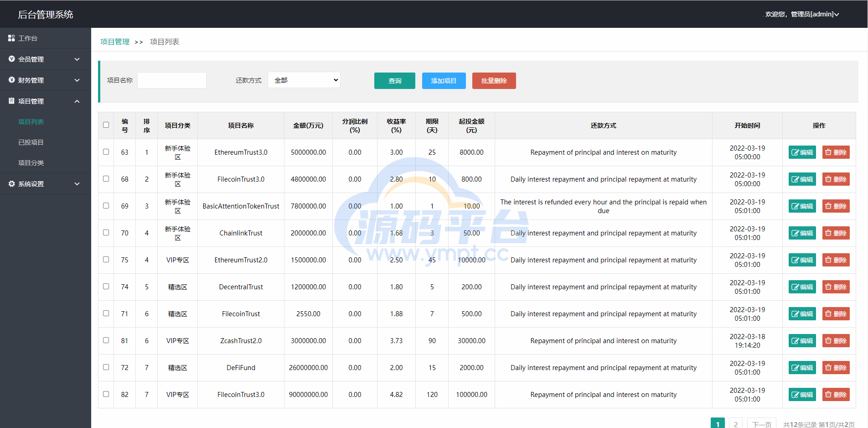Edit the DeFiFund project row
The height and width of the screenshot is (428, 868).
pos(802,368)
